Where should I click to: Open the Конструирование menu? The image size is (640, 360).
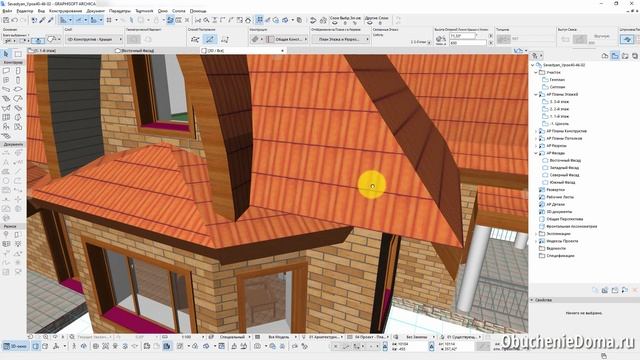[x=65, y=11]
